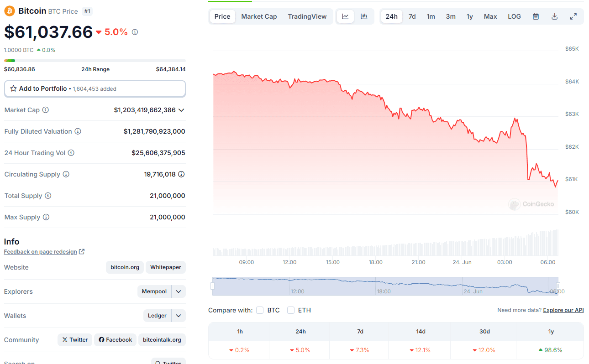This screenshot has height=364, width=589.
Task: Click the fully diluted value $1,281,790,923,000
Action: (154, 131)
